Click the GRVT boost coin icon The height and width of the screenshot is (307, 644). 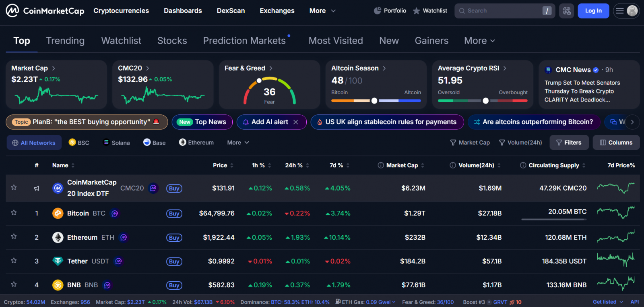coord(489,302)
